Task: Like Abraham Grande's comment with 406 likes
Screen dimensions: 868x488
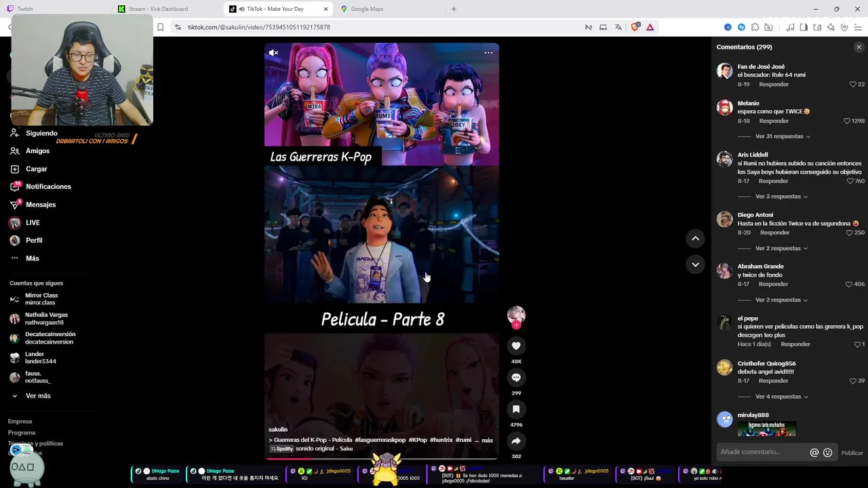Action: 850,284
